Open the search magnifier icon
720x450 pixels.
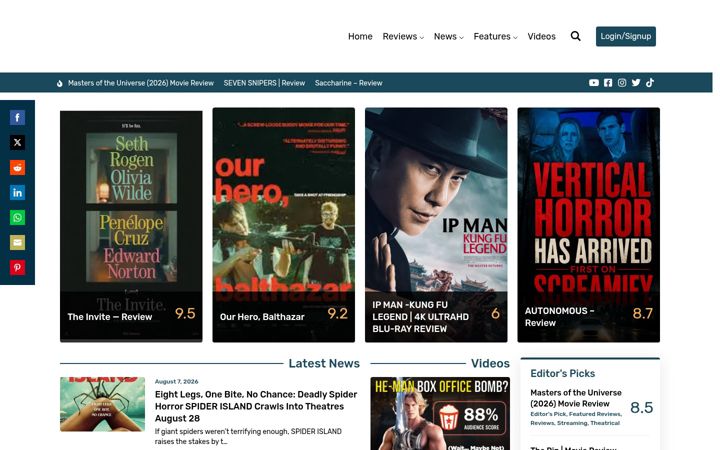575,36
